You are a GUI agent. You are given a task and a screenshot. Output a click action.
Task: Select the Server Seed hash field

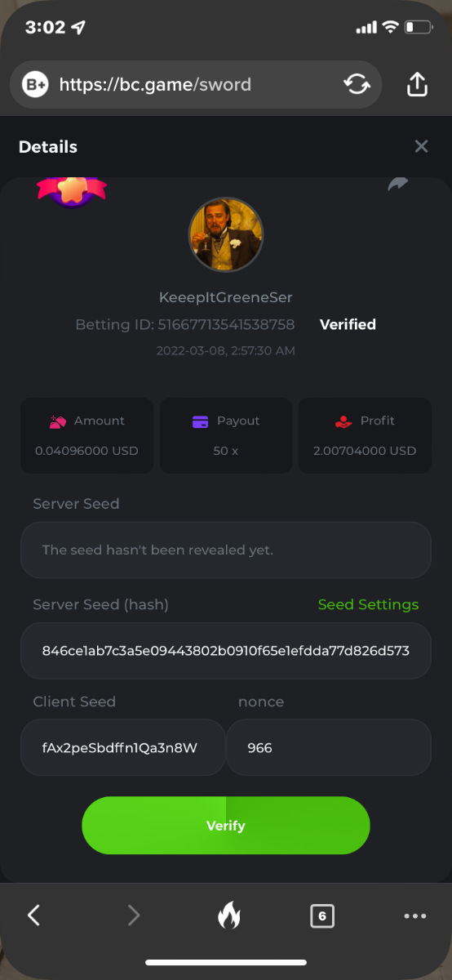226,651
